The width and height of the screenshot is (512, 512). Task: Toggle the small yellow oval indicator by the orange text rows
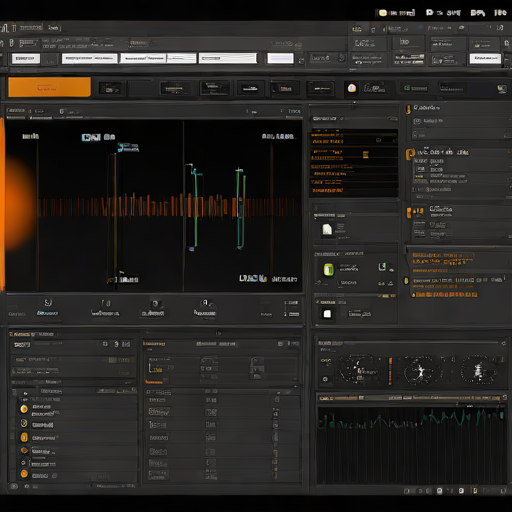click(x=406, y=281)
